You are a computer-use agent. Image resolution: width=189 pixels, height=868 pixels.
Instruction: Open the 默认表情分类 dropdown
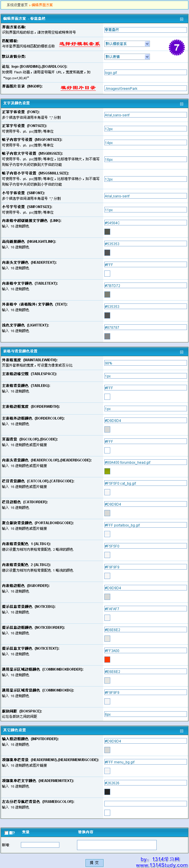[127, 57]
